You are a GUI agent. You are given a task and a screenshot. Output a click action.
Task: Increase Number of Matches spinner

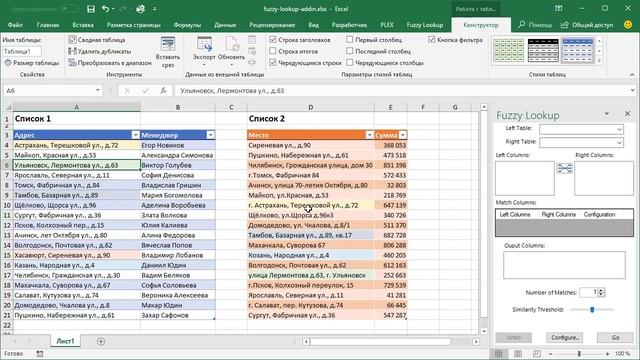(x=601, y=290)
